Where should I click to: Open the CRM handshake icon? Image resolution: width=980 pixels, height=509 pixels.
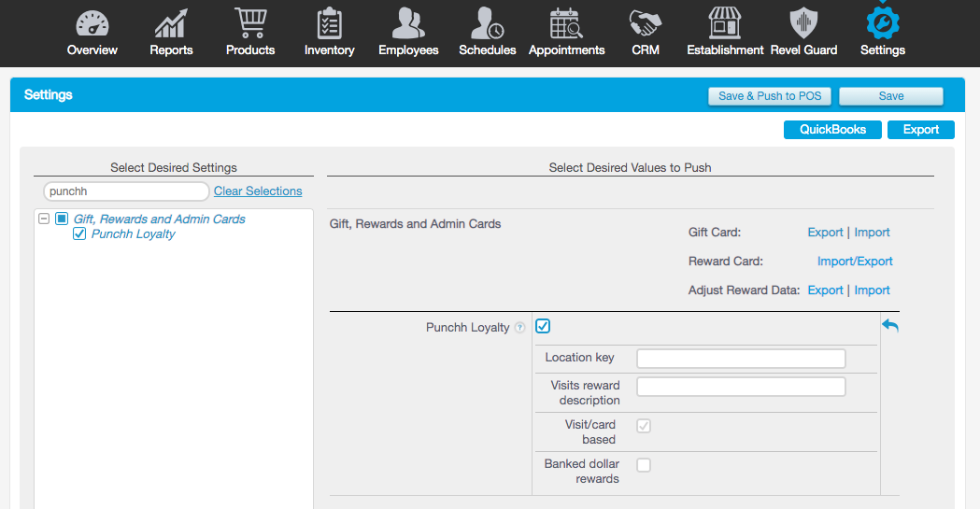point(645,23)
